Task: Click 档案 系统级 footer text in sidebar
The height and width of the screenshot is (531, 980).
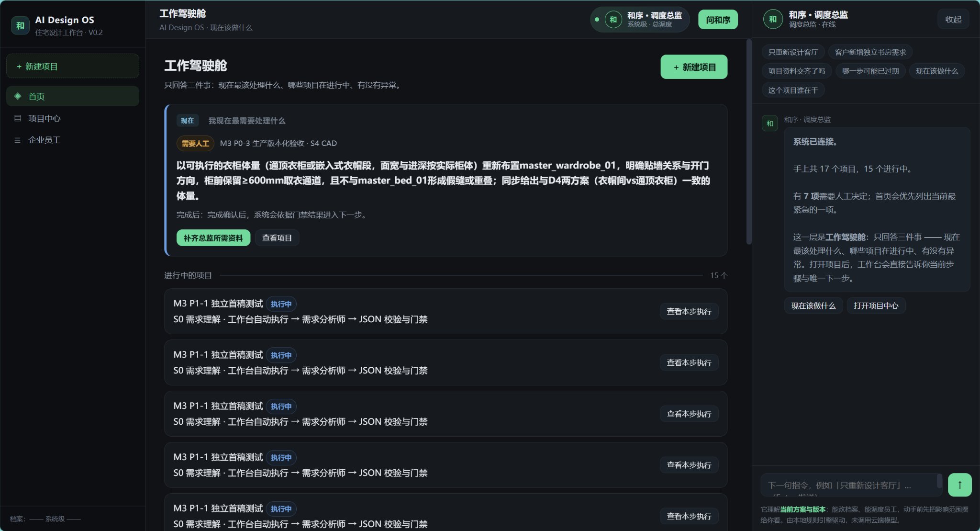Action: (x=45, y=519)
